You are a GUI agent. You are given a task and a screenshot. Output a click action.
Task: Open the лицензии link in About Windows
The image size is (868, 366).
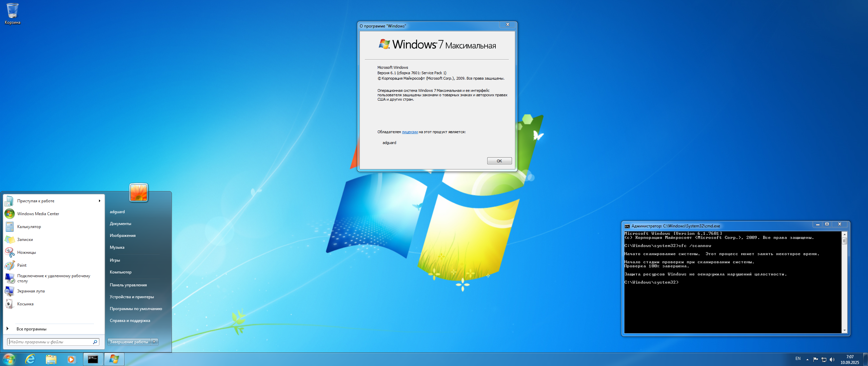point(410,132)
